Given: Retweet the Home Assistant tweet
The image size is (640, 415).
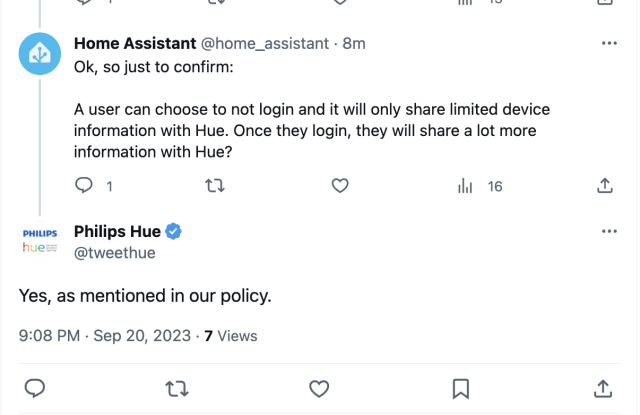Looking at the screenshot, I should (213, 186).
